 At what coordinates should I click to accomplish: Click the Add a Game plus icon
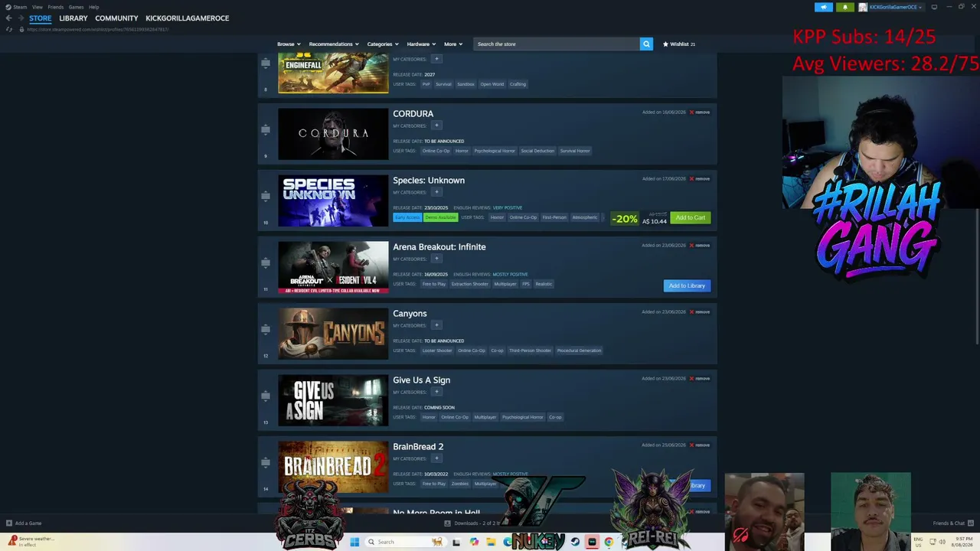click(x=9, y=523)
